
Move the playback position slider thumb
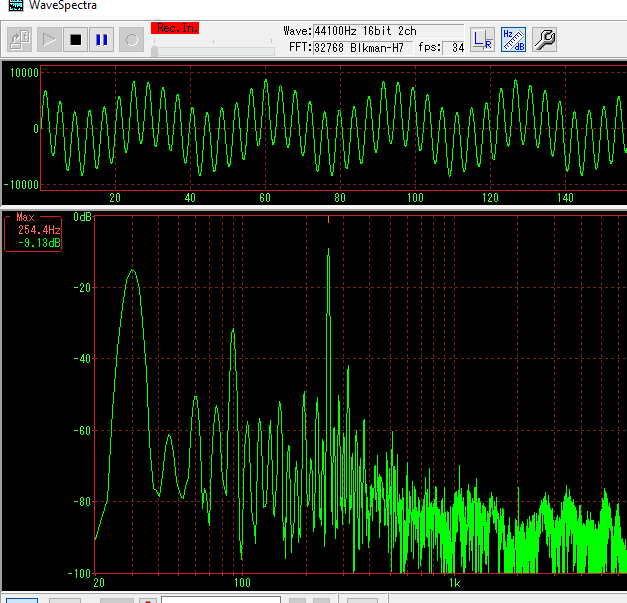(154, 51)
